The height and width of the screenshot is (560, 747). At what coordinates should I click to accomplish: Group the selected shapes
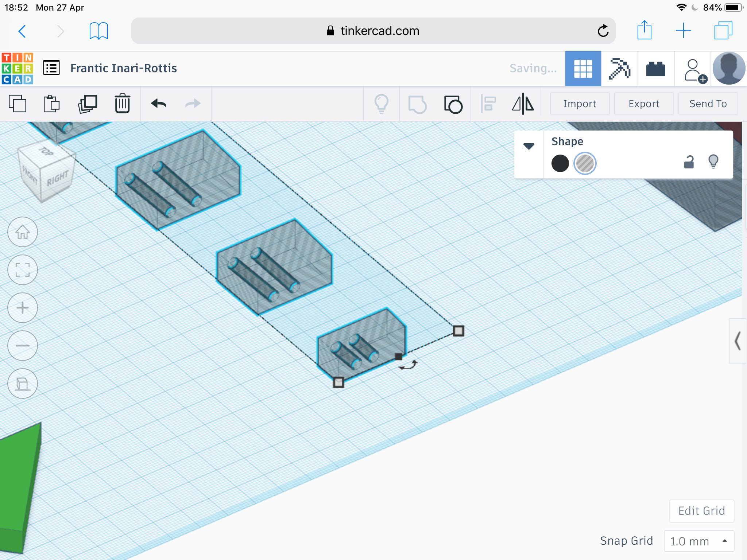(x=417, y=104)
